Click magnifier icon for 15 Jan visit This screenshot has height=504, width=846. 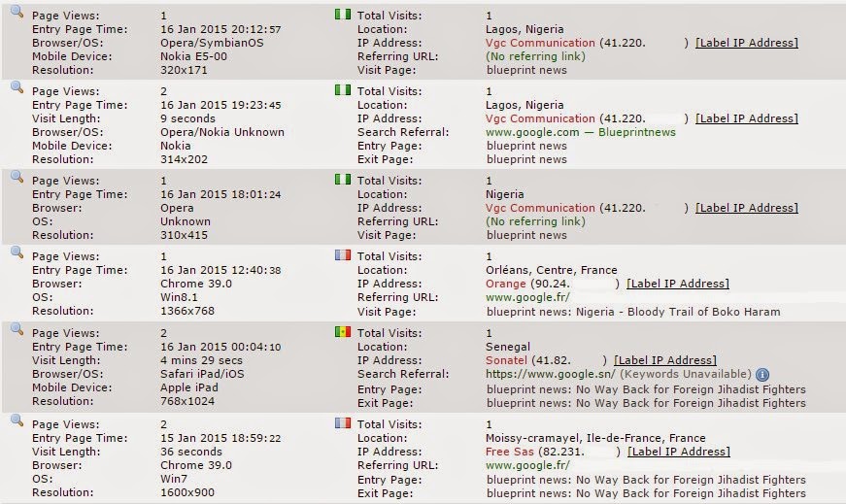17,420
